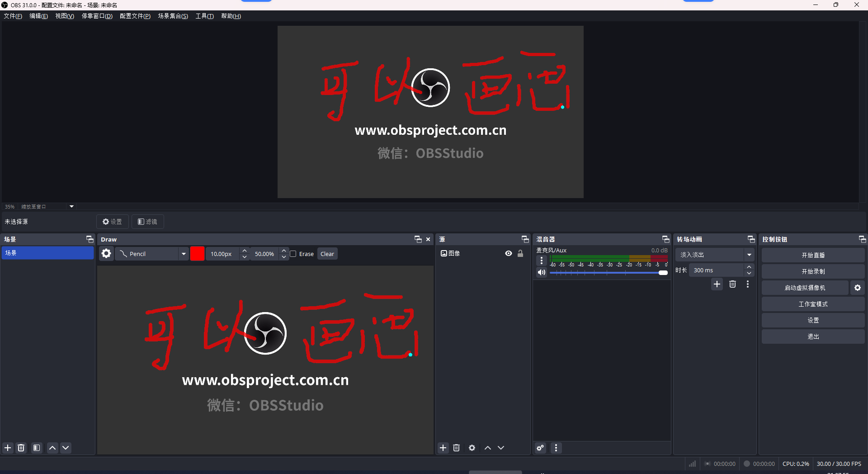Viewport: 868px width, 474px height.
Task: Decrease brush size stepper down arrow
Action: tap(245, 257)
